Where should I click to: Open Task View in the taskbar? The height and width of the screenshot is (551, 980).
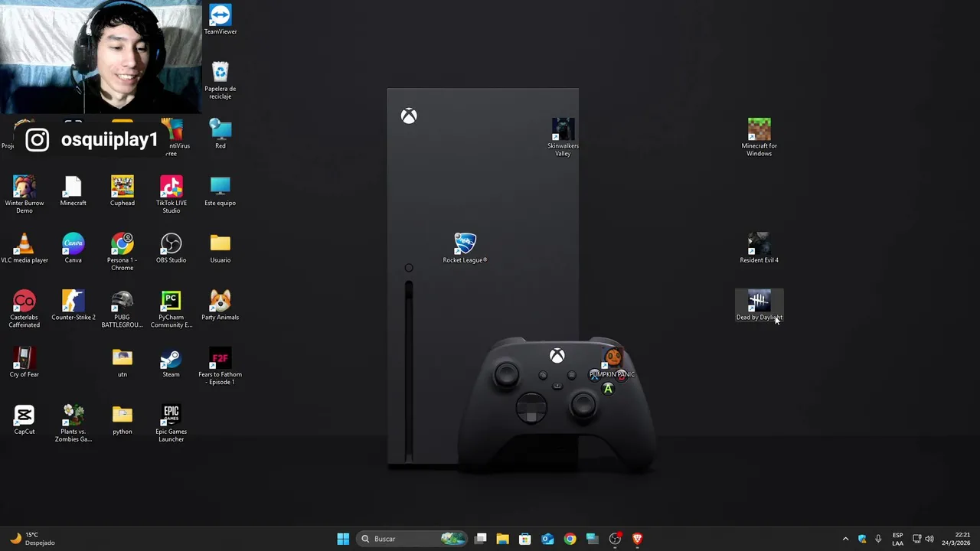click(x=480, y=539)
